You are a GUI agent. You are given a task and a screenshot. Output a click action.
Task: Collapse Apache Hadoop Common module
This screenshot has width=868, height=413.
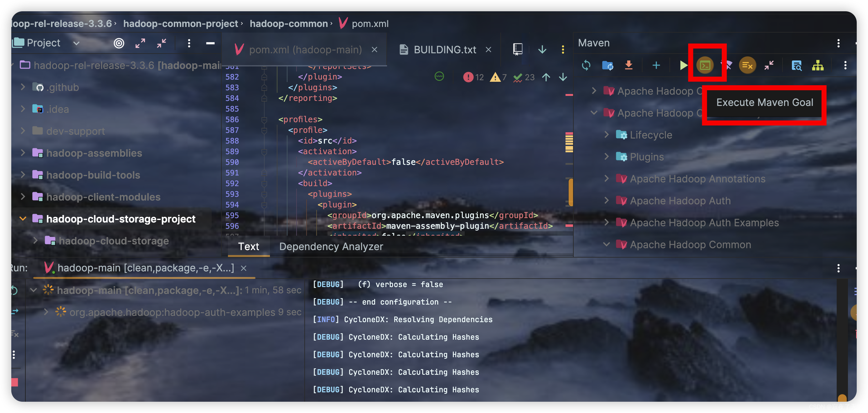click(x=607, y=244)
